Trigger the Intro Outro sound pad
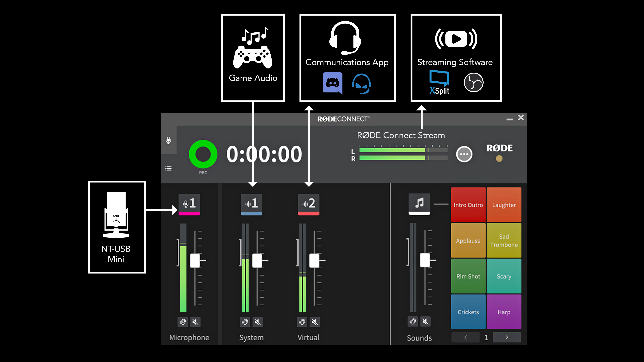Viewport: 644px width, 362px height. click(468, 205)
